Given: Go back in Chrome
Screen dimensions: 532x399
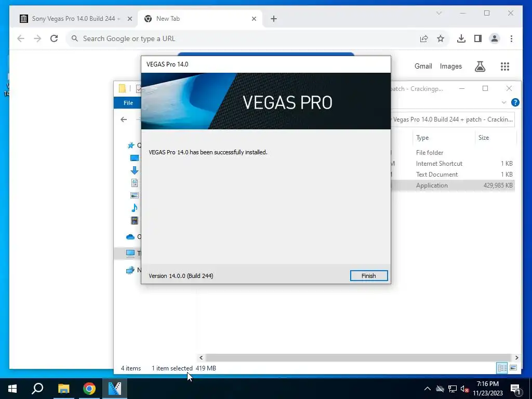Looking at the screenshot, I should 21,38.
